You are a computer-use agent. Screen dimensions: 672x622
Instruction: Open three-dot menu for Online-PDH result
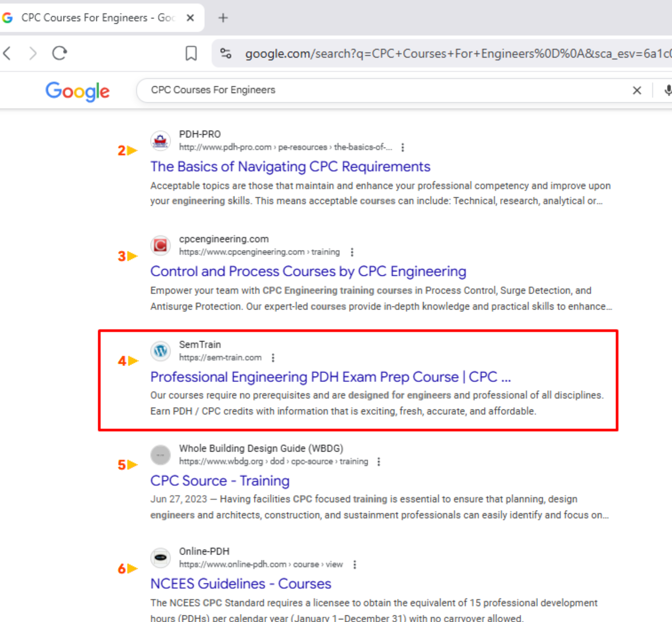tap(354, 564)
